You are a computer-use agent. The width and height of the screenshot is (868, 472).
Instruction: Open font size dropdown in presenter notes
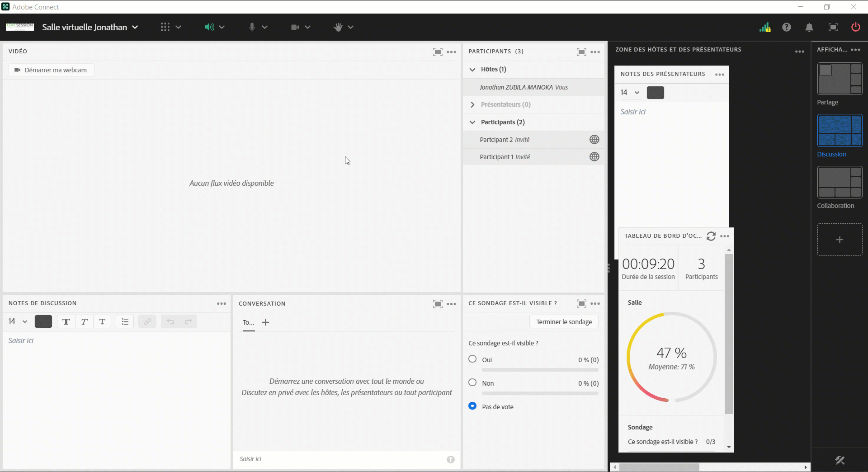[x=630, y=93]
